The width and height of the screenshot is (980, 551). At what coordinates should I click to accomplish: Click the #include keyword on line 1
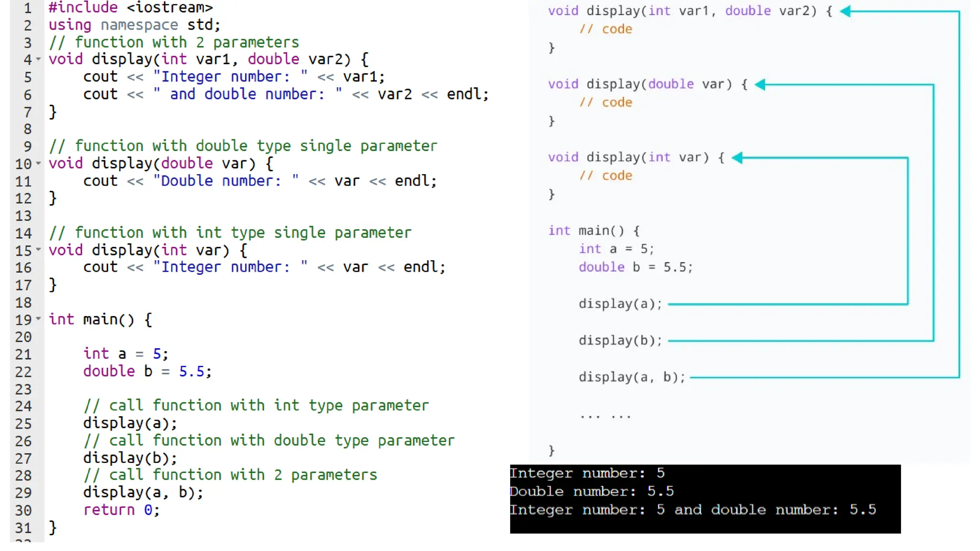click(x=83, y=8)
